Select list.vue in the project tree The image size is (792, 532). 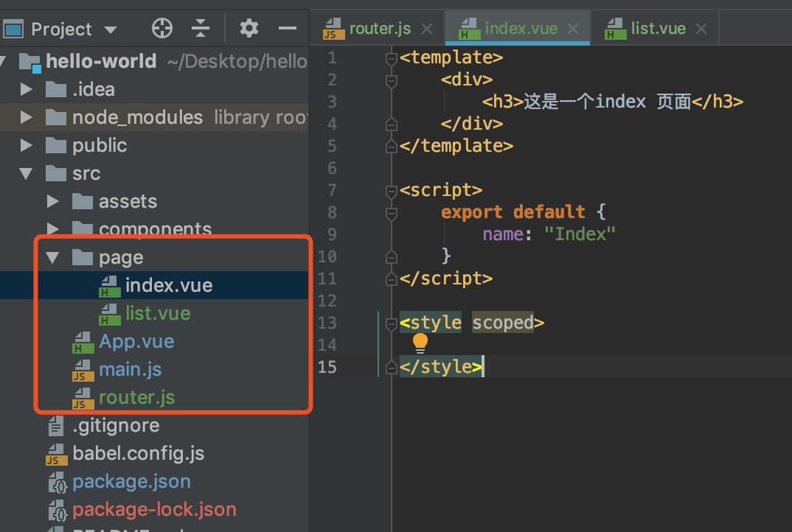coord(158,314)
